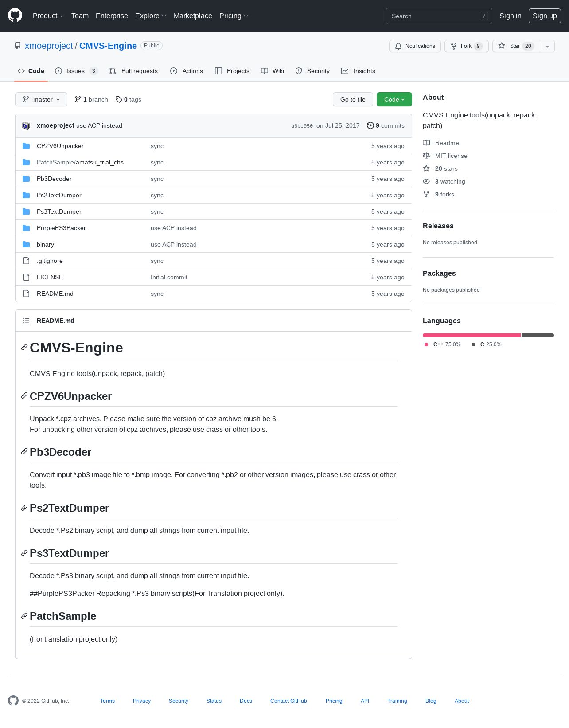Screen dimensions: 569x728
Task: Open the star lists dropdown arrow
Action: (547, 46)
